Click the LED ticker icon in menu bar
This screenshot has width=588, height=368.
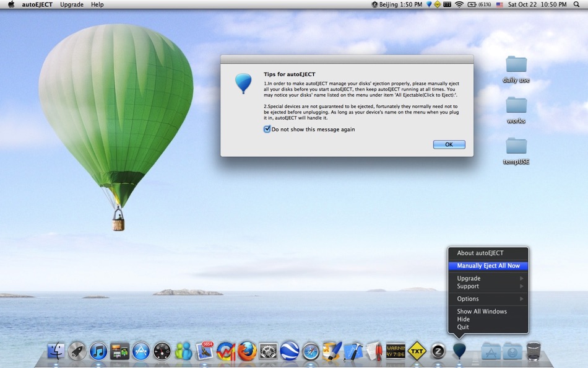click(447, 4)
